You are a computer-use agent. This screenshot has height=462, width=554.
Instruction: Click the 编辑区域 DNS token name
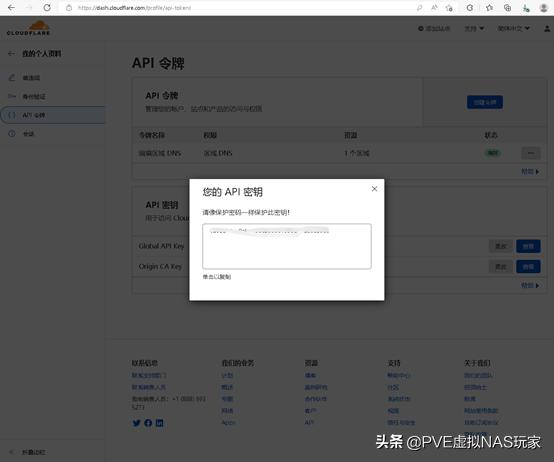pyautogui.click(x=160, y=153)
